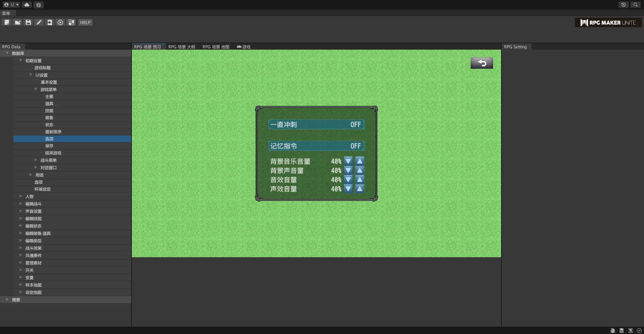This screenshot has width=644, height=334.
Task: Toggle the 记忆指令 OFF option
Action: pyautogui.click(x=316, y=146)
